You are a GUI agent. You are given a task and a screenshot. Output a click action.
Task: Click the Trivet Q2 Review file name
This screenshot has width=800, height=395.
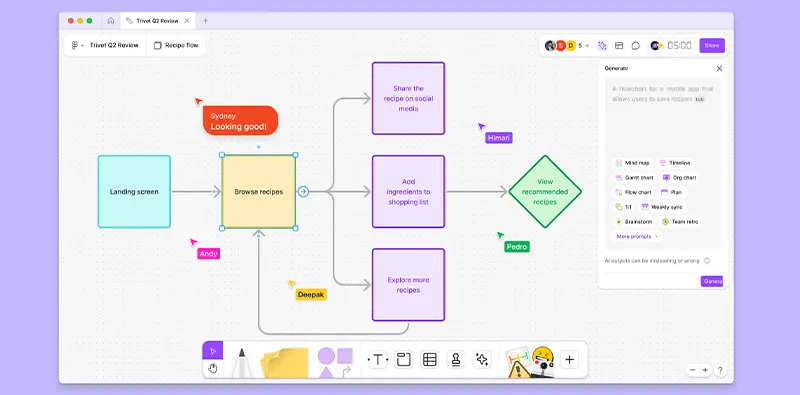[114, 45]
